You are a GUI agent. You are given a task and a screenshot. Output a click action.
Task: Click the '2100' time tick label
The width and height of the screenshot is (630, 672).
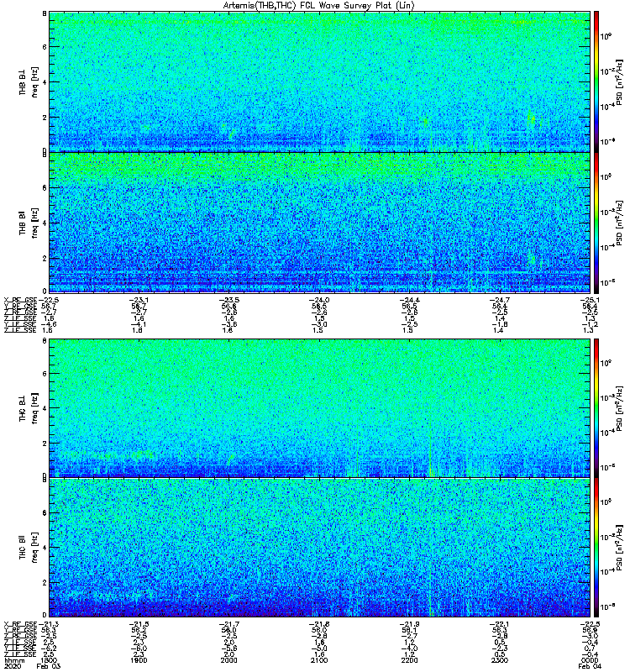pyautogui.click(x=319, y=660)
